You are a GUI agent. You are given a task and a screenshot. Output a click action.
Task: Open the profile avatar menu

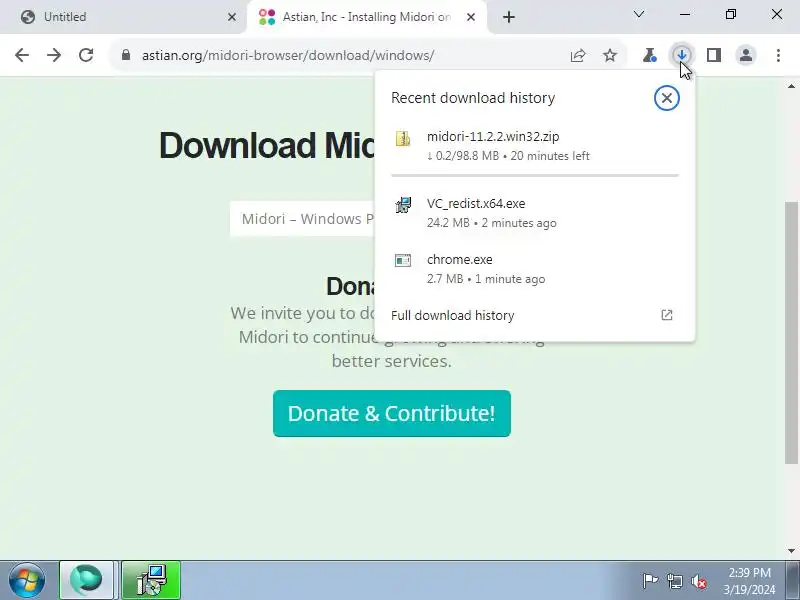(x=746, y=55)
